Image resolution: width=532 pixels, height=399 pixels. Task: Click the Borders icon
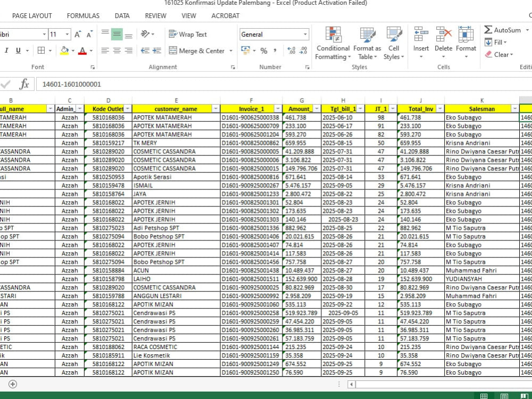pyautogui.click(x=41, y=51)
